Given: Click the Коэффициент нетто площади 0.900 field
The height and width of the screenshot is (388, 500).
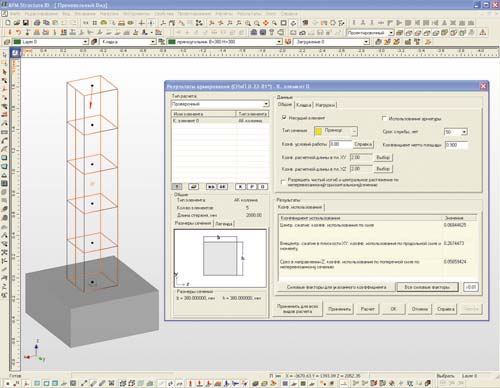Looking at the screenshot, I should pos(456,145).
